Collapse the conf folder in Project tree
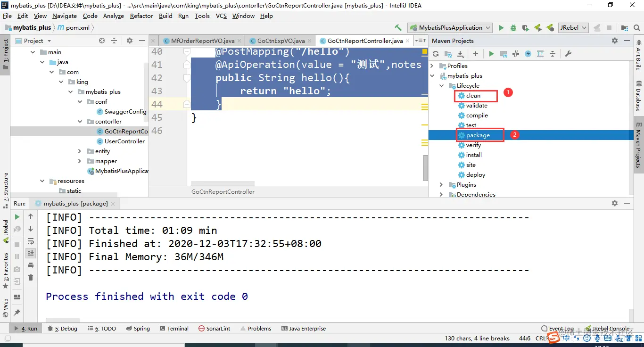This screenshot has width=644, height=347. tap(80, 102)
